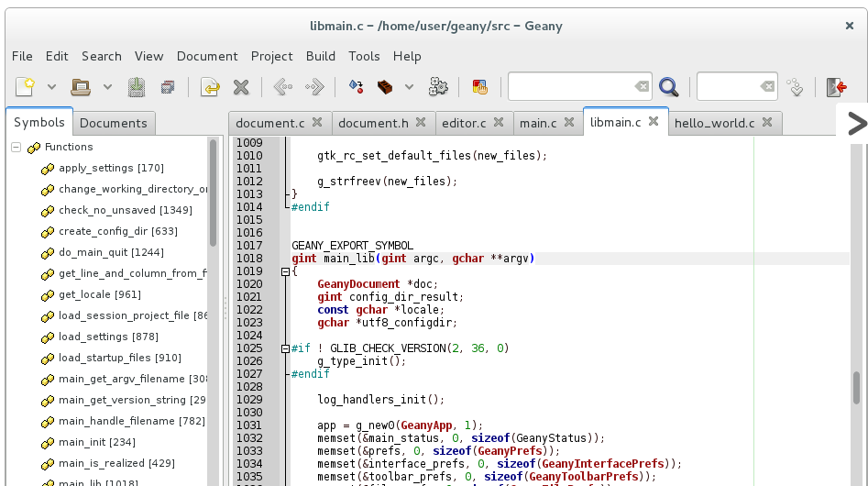868x486 pixels.
Task: Build the current file brick icon
Action: click(385, 87)
